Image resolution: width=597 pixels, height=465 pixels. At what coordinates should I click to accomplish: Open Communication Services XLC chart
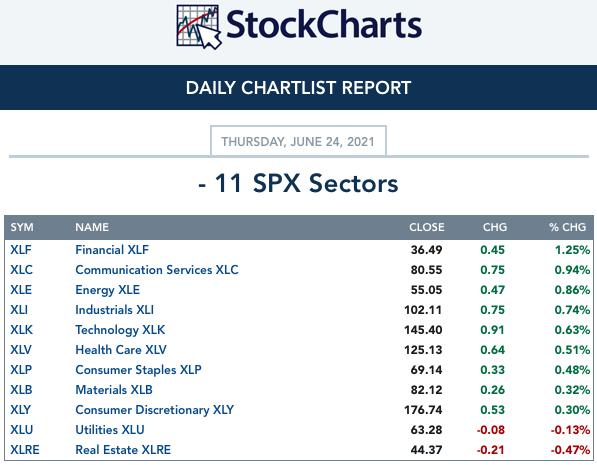point(157,270)
